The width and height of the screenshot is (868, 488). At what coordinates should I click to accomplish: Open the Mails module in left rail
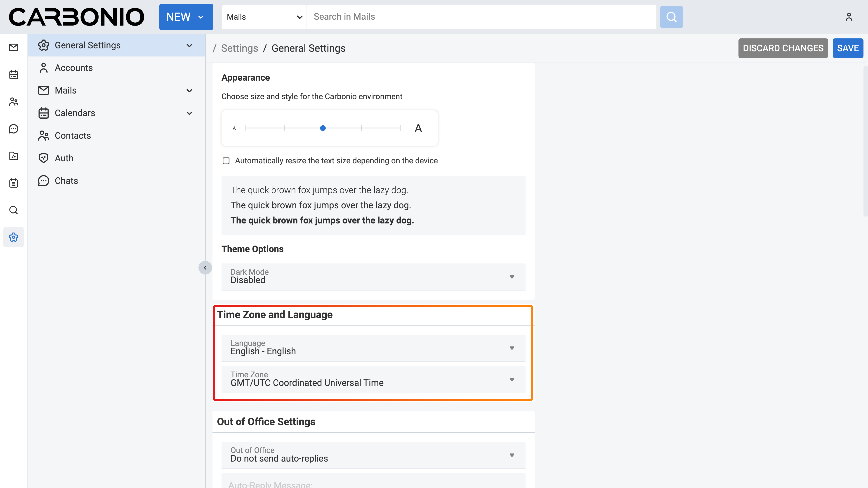pos(14,47)
